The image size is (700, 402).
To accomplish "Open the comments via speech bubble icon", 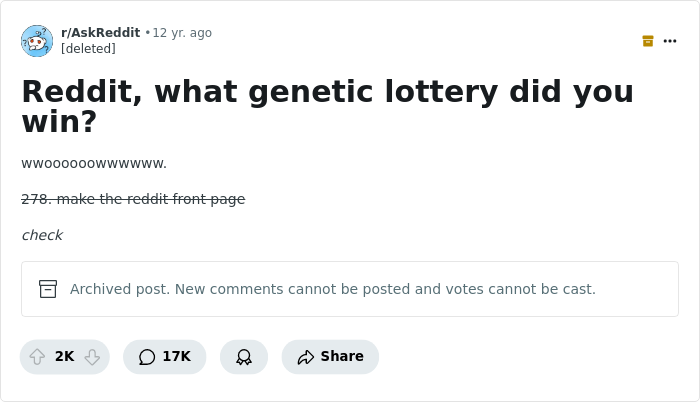I will [x=147, y=357].
